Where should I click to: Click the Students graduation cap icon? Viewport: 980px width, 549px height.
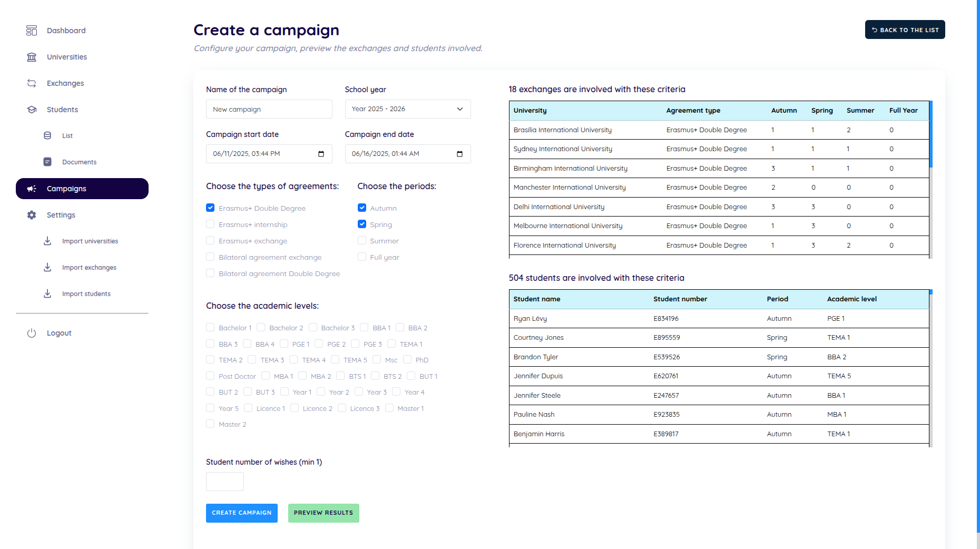pos(32,110)
